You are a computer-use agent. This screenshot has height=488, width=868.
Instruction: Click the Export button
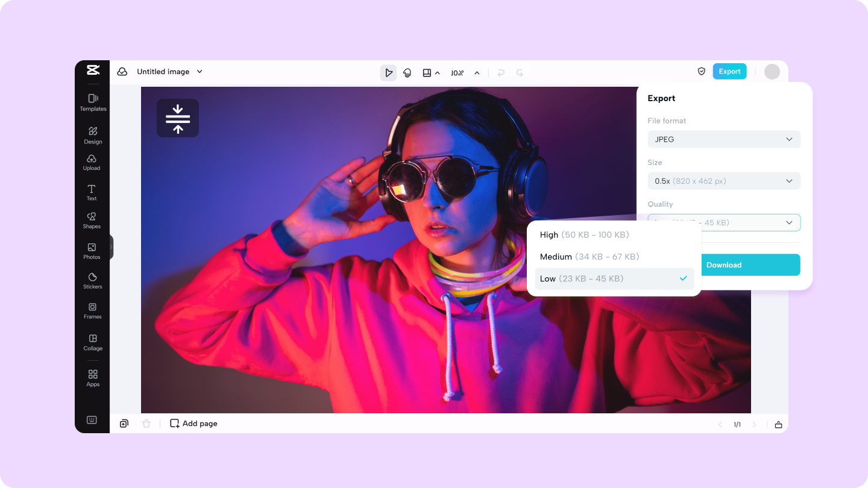pos(729,71)
